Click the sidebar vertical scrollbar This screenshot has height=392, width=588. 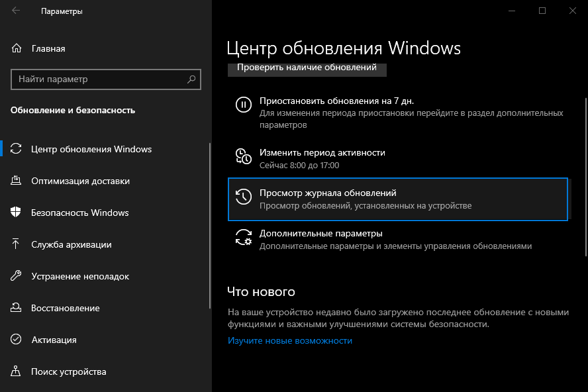click(210, 225)
